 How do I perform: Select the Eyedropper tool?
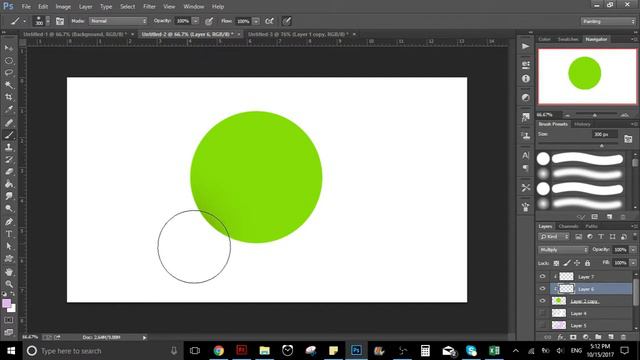click(x=9, y=109)
